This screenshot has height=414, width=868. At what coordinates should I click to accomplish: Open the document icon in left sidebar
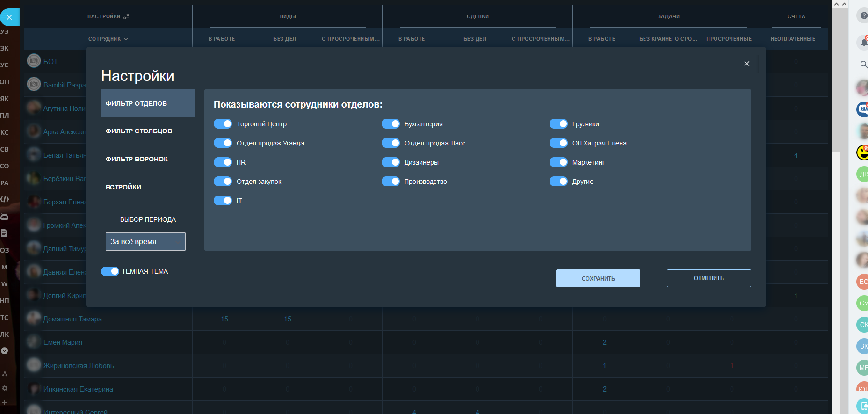5,233
